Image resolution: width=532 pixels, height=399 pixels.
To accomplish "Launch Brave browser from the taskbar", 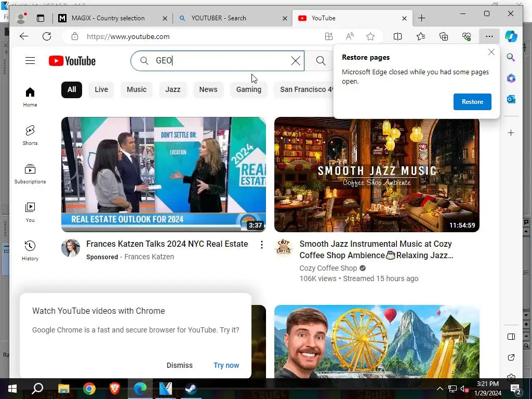I will coord(115,389).
